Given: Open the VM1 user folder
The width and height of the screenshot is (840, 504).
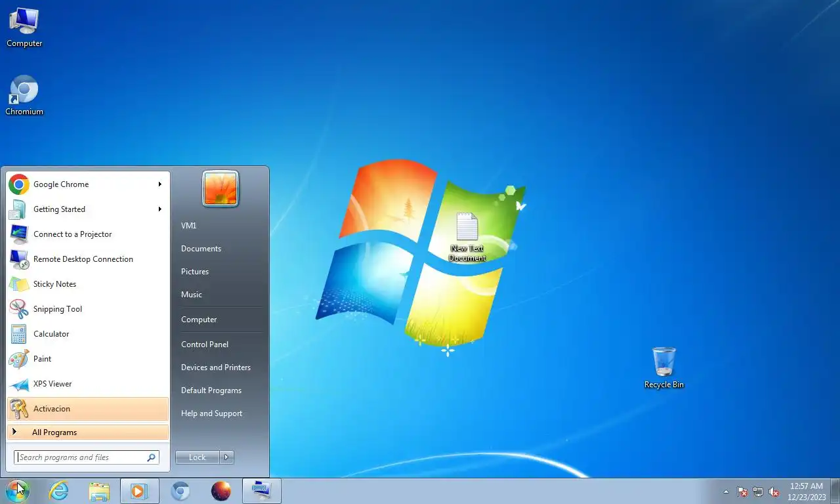Looking at the screenshot, I should 189,226.
